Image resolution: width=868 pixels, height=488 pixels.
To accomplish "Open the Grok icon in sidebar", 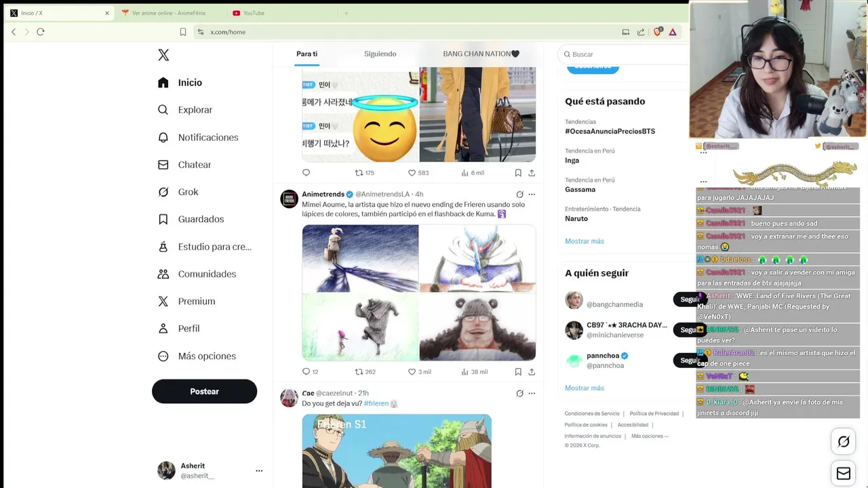I will [x=163, y=192].
